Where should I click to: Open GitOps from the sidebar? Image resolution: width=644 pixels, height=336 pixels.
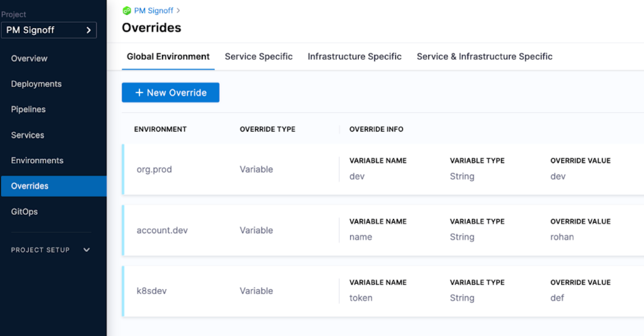click(24, 212)
